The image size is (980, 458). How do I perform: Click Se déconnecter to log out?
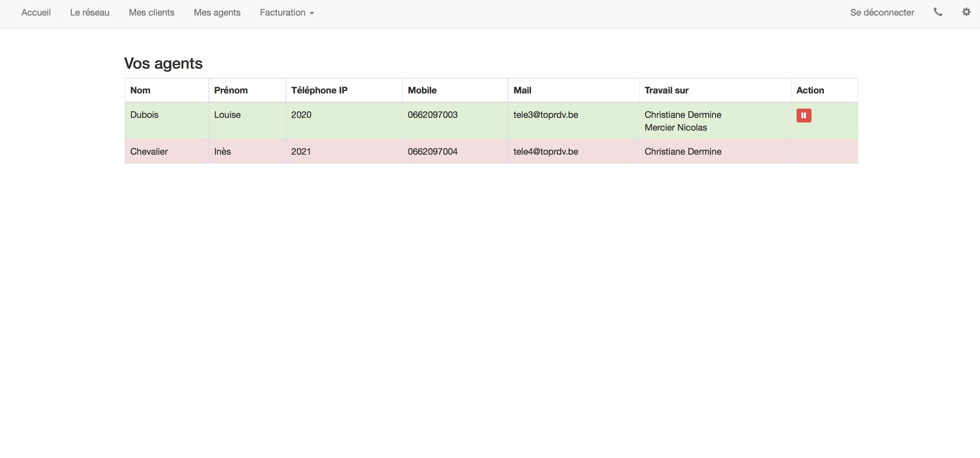(x=882, y=12)
